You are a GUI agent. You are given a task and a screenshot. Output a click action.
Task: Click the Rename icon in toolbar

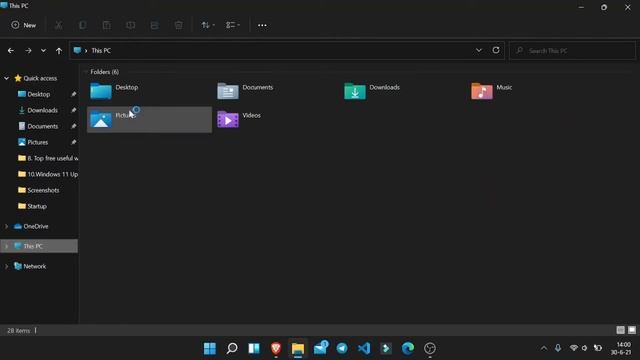(x=131, y=25)
